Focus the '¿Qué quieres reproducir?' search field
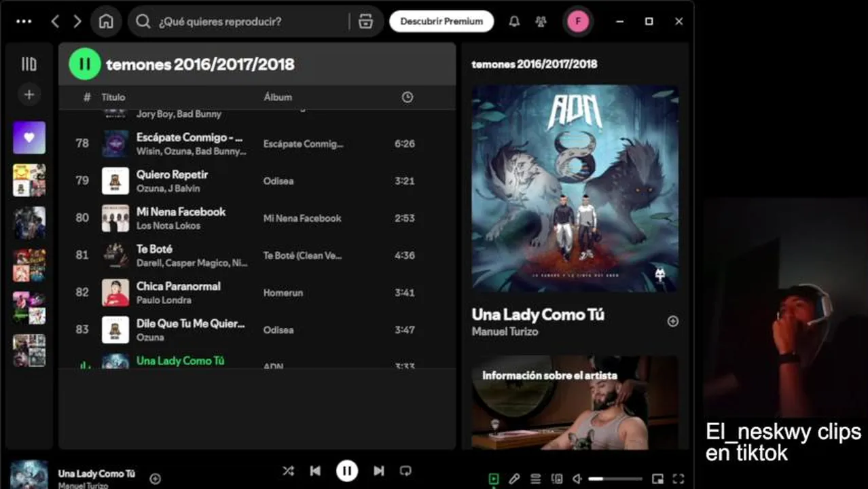The height and width of the screenshot is (489, 868). point(255,21)
